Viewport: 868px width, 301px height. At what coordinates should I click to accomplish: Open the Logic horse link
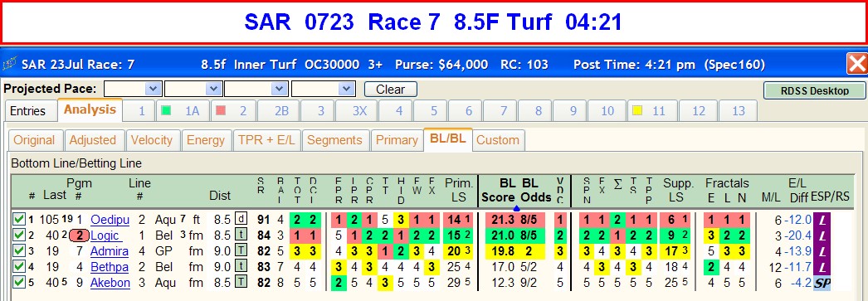pos(105,235)
